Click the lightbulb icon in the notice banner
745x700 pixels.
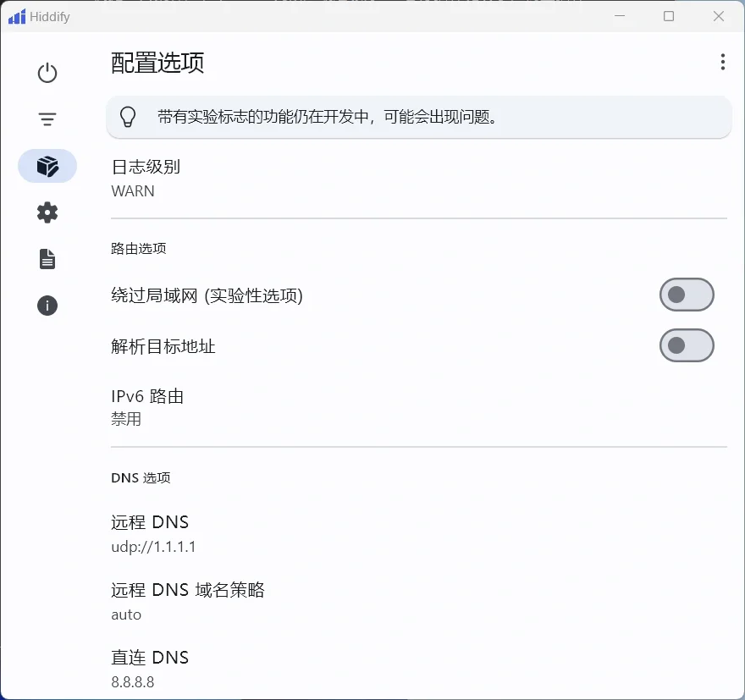[128, 117]
